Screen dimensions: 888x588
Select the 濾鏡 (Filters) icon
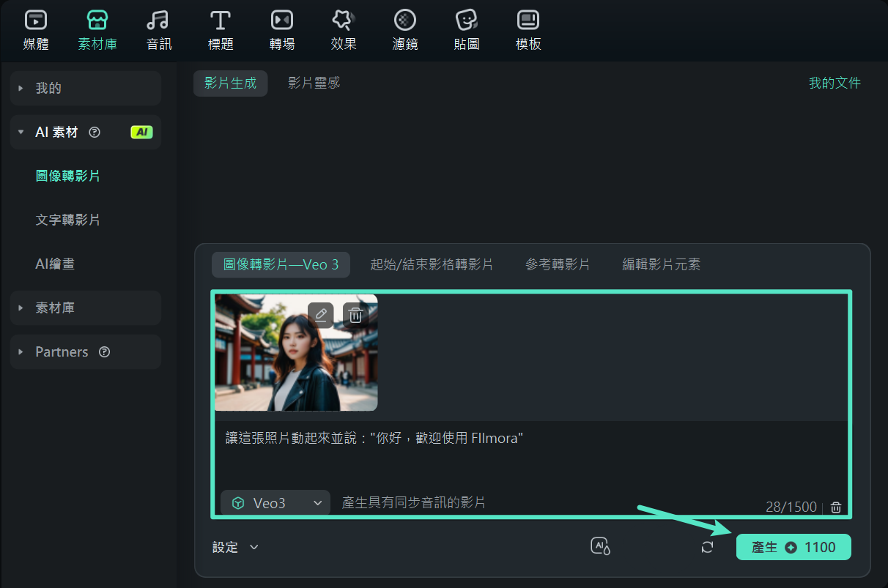coord(404,29)
